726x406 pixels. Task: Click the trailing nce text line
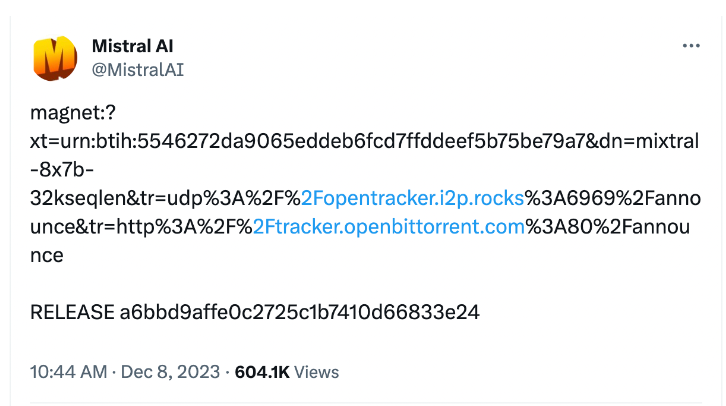pos(47,256)
